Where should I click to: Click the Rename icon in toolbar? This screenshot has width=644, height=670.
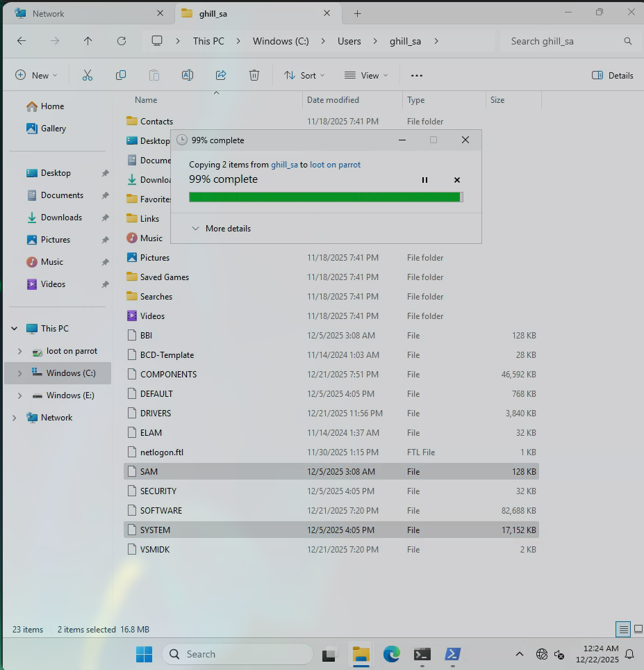[x=188, y=75]
